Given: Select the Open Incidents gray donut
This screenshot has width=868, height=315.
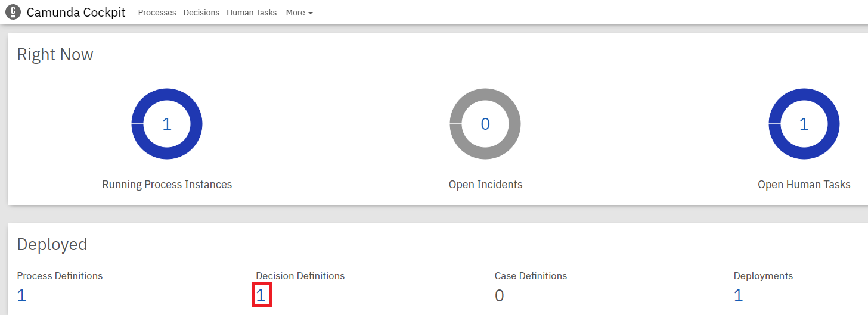Looking at the screenshot, I should pyautogui.click(x=485, y=124).
